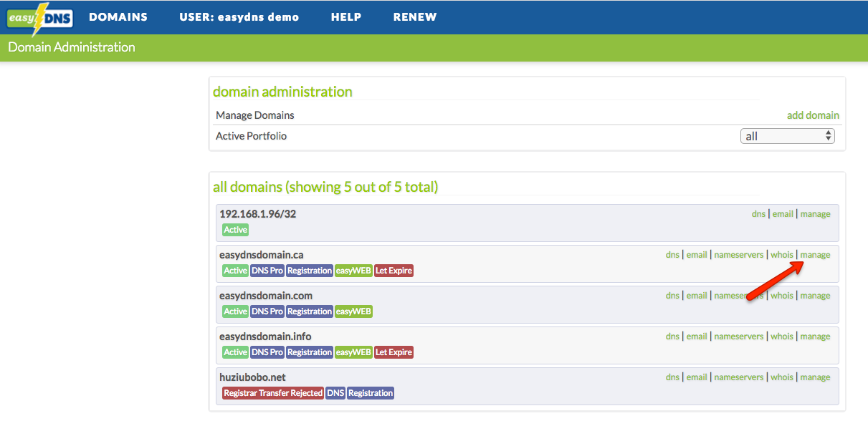Open dns for 192.168.1.96/32
The height and width of the screenshot is (426, 868).
758,214
